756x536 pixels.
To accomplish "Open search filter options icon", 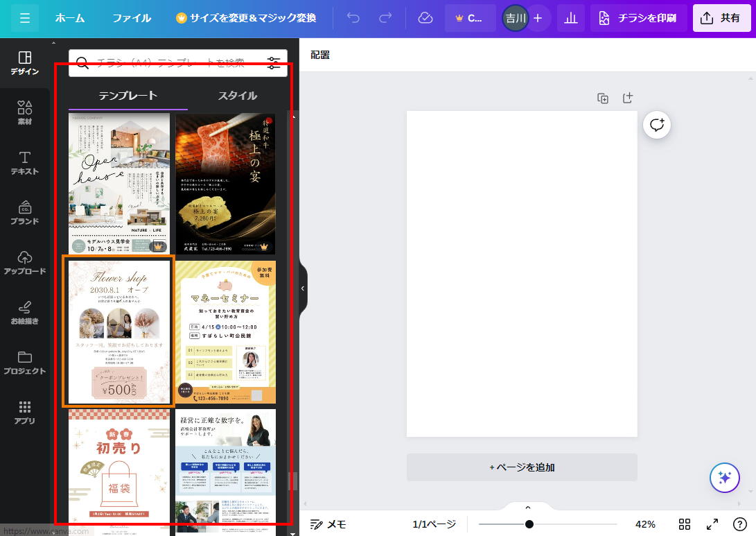I will (x=274, y=62).
